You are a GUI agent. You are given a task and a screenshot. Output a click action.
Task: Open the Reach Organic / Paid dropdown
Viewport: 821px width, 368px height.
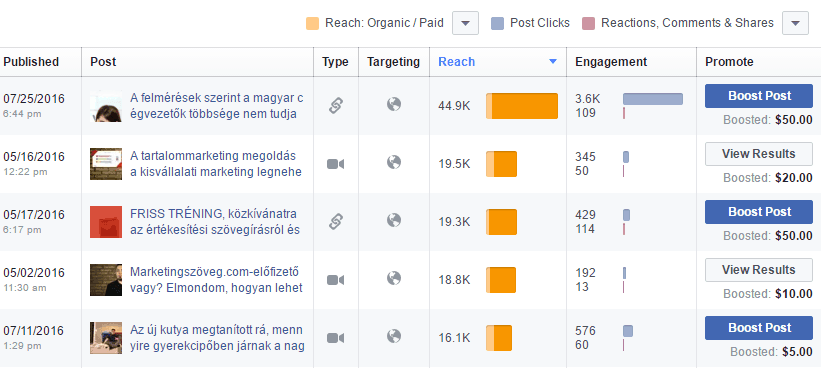[465, 24]
